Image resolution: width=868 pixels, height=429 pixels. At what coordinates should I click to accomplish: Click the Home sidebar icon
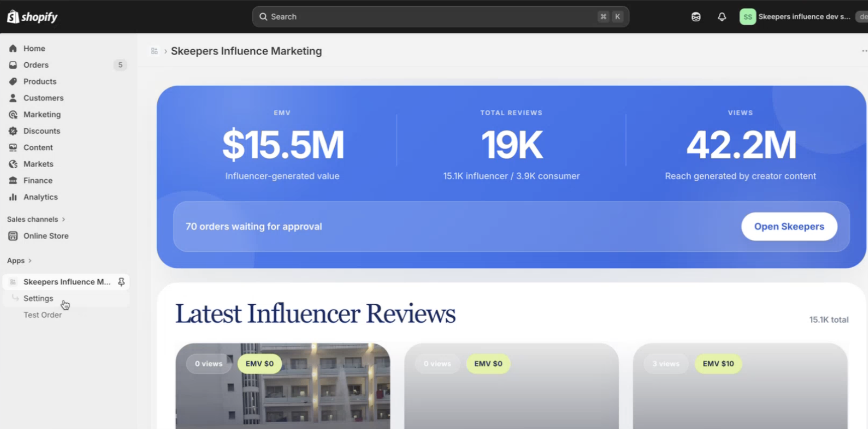click(x=13, y=48)
